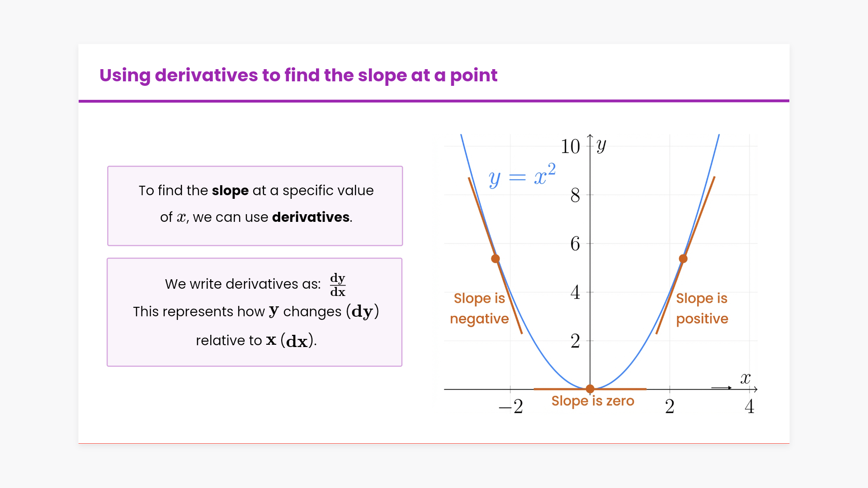Click the "Slope is negative" label
Screen dimensions: 868x488
pyautogui.click(x=479, y=308)
